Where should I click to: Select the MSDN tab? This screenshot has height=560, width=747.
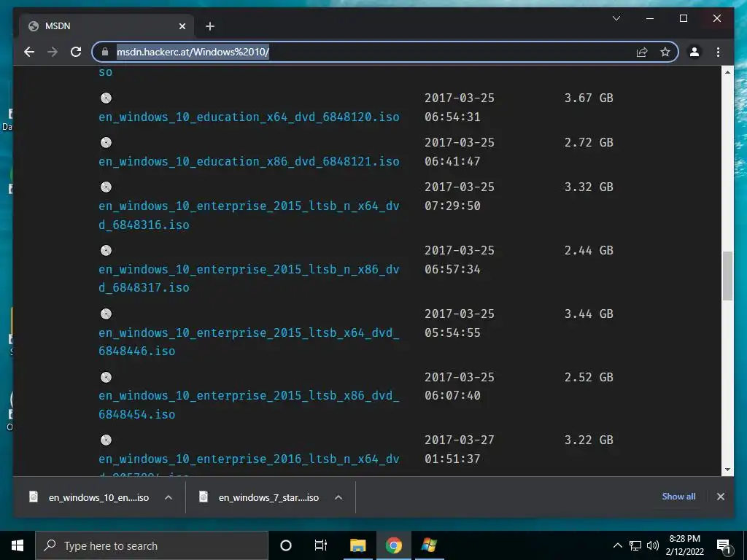107,26
